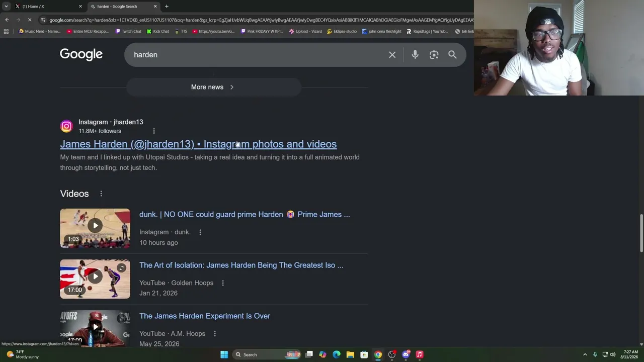
Task: Click into the Google search field
Action: [257, 55]
